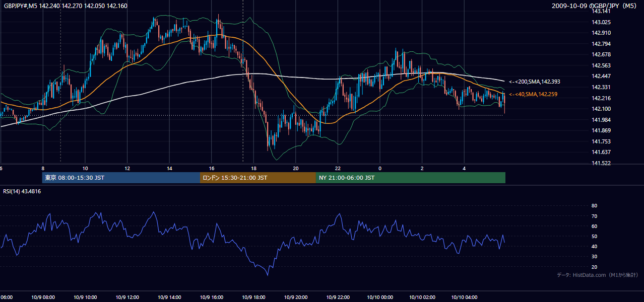The height and width of the screenshot is (302, 644).
Task: Click price axis value 142.678
Action: pyautogui.click(x=601, y=54)
